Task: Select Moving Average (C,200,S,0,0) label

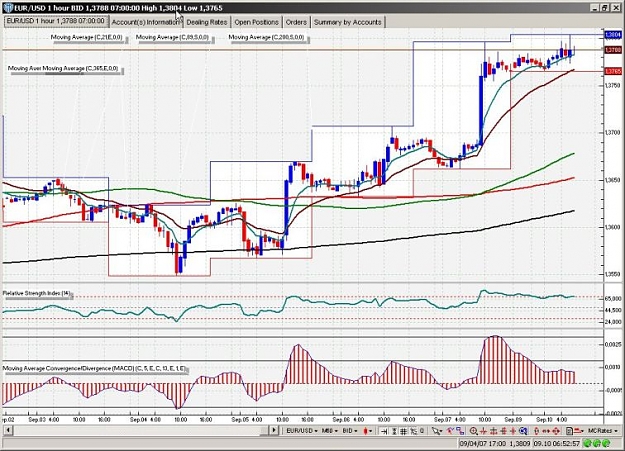Action: coord(267,37)
